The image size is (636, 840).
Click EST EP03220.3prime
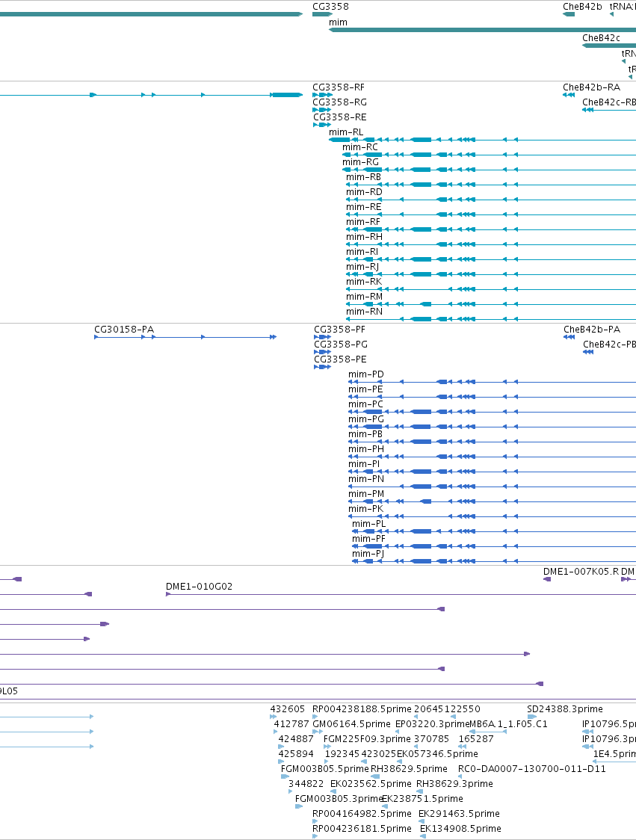(x=433, y=724)
